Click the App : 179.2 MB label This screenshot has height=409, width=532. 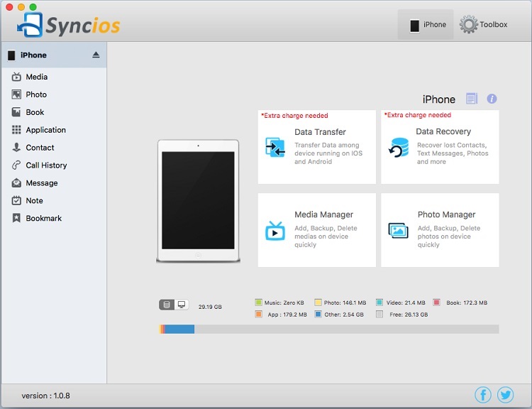[x=287, y=315]
